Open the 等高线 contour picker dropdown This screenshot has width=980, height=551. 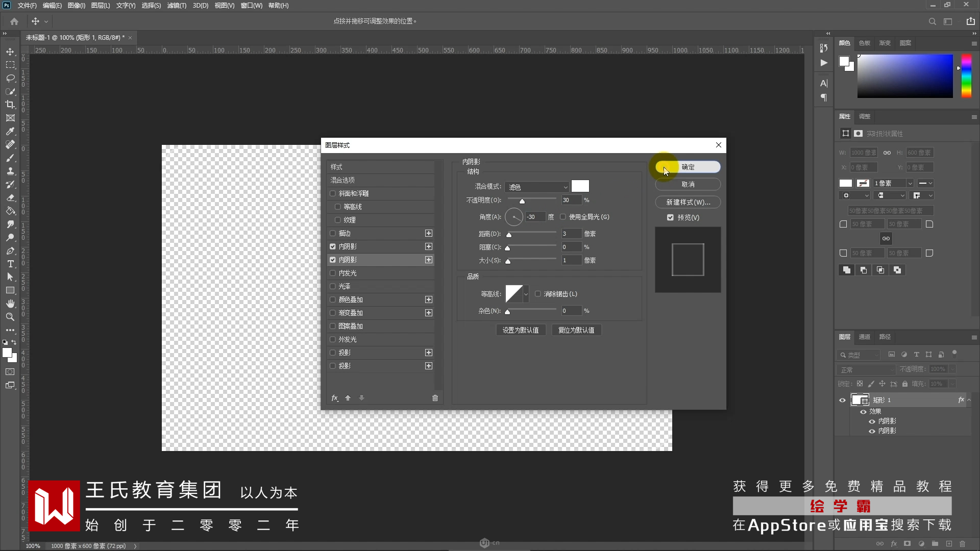click(526, 294)
